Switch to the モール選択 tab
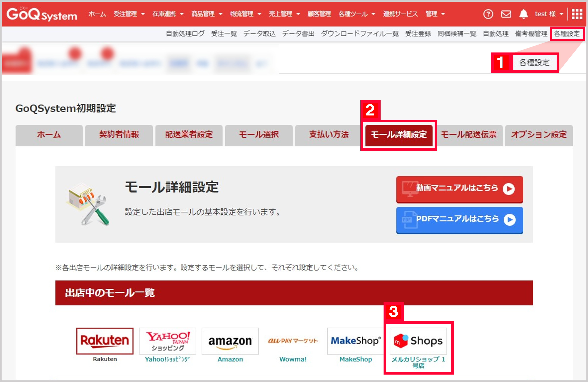Image resolution: width=588 pixels, height=382 pixels. [x=259, y=135]
